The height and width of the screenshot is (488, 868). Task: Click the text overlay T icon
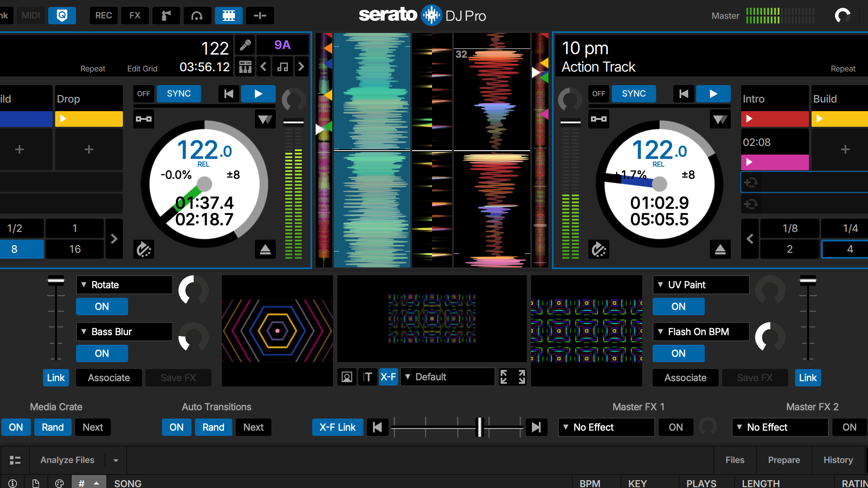[368, 377]
